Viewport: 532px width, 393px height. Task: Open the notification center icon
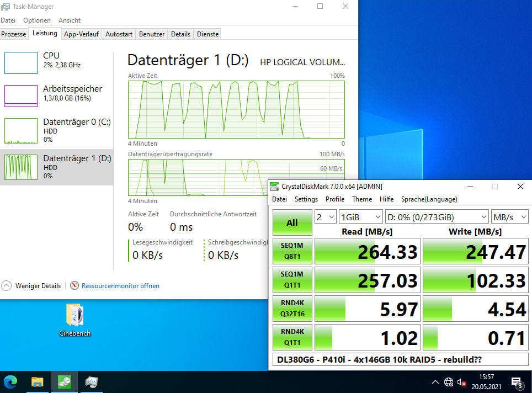[517, 383]
